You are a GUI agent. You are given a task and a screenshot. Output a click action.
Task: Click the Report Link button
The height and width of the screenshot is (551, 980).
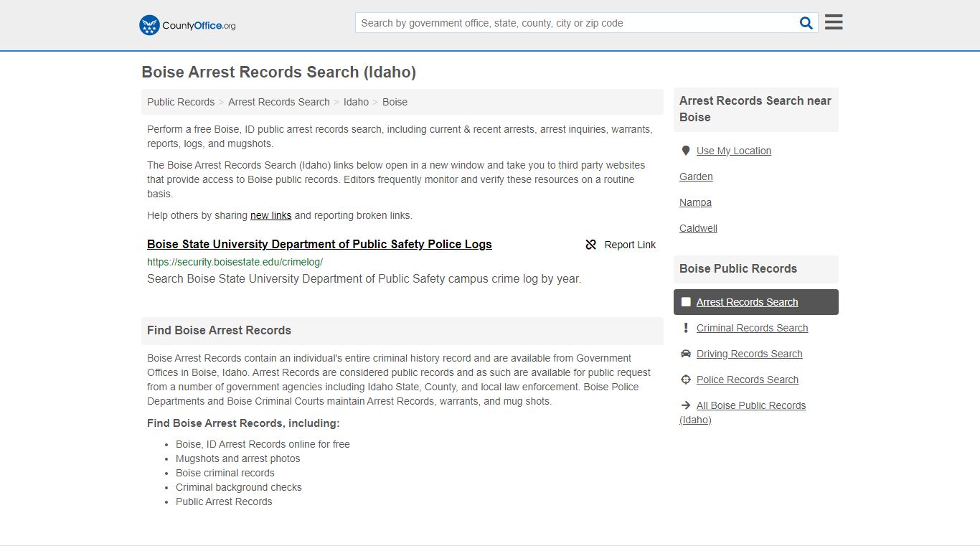(x=621, y=245)
